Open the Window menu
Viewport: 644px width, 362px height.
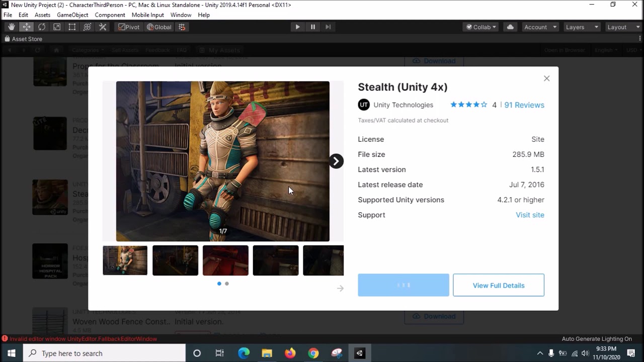(x=181, y=15)
